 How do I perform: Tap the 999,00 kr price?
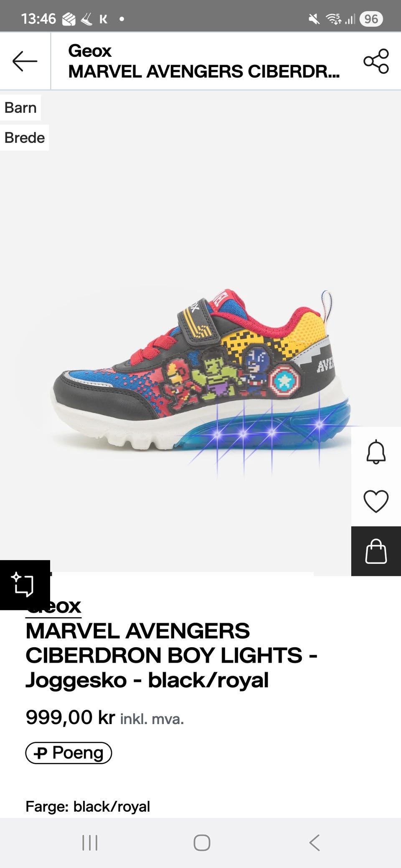pos(70,717)
